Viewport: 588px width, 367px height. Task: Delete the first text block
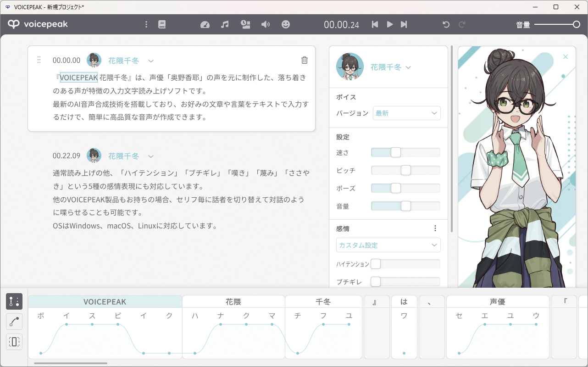pyautogui.click(x=305, y=60)
